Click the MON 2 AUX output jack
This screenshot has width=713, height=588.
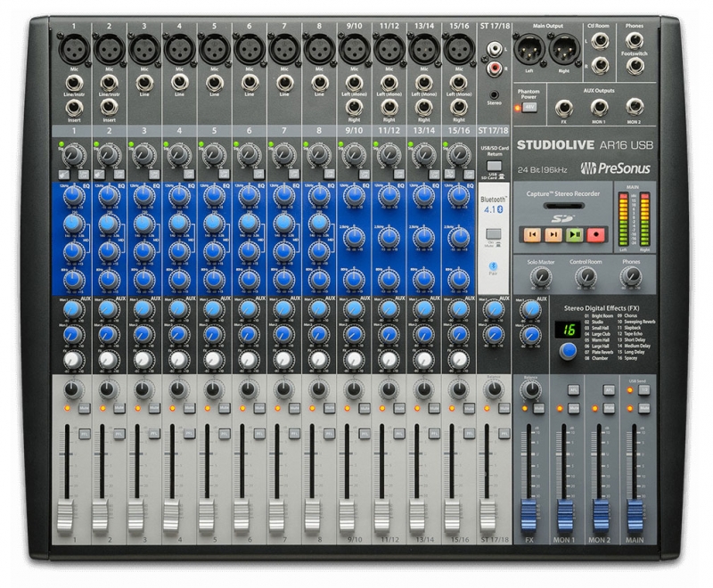pyautogui.click(x=634, y=107)
